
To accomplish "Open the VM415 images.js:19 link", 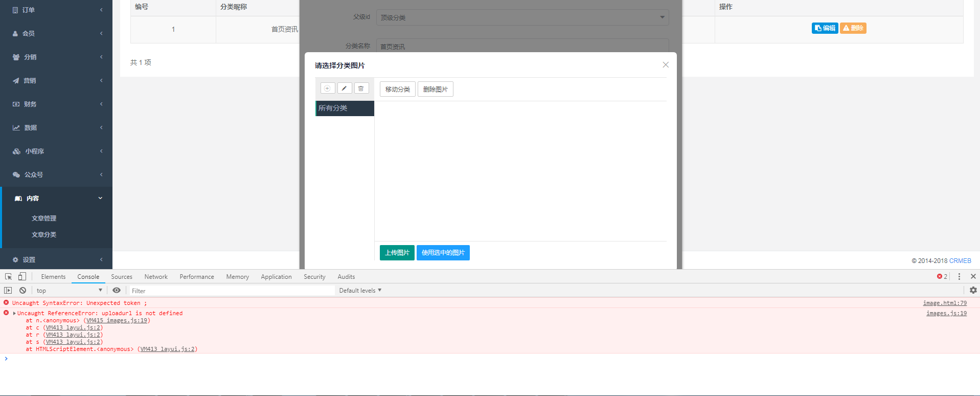I will [117, 320].
